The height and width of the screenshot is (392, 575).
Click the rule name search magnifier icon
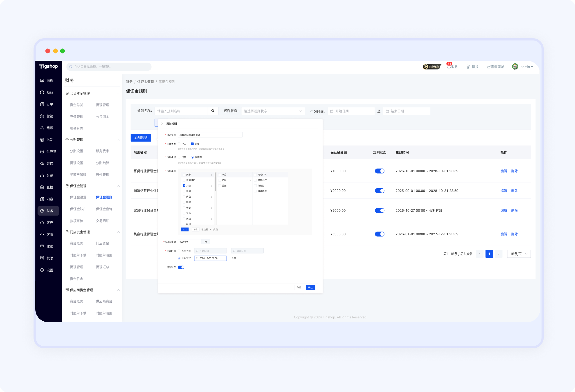click(x=213, y=111)
